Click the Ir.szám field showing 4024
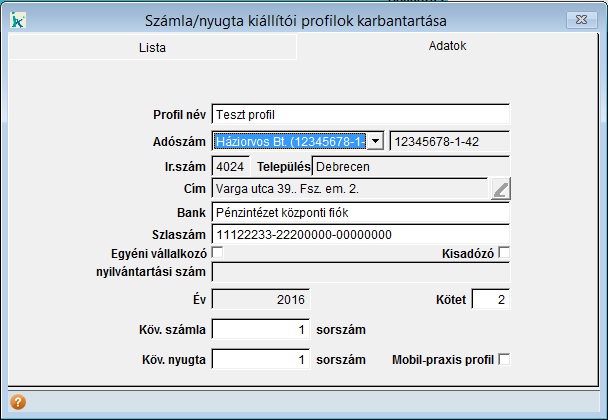This screenshot has width=608, height=420. click(231, 165)
